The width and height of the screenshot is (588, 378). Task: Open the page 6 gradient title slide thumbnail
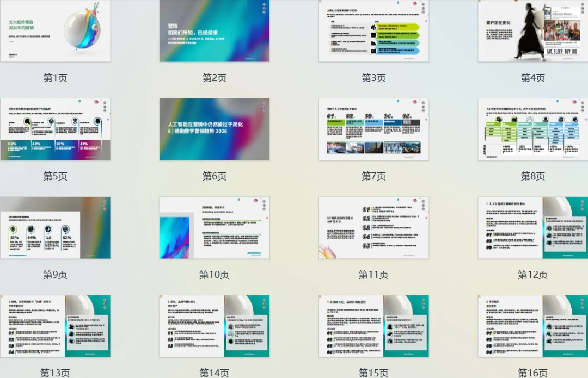click(x=215, y=129)
